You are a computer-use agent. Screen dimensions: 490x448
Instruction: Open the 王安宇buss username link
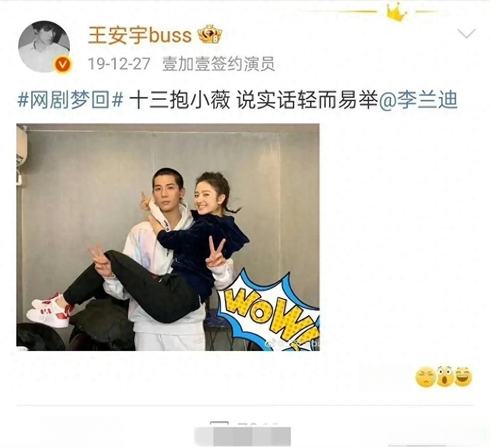140,35
